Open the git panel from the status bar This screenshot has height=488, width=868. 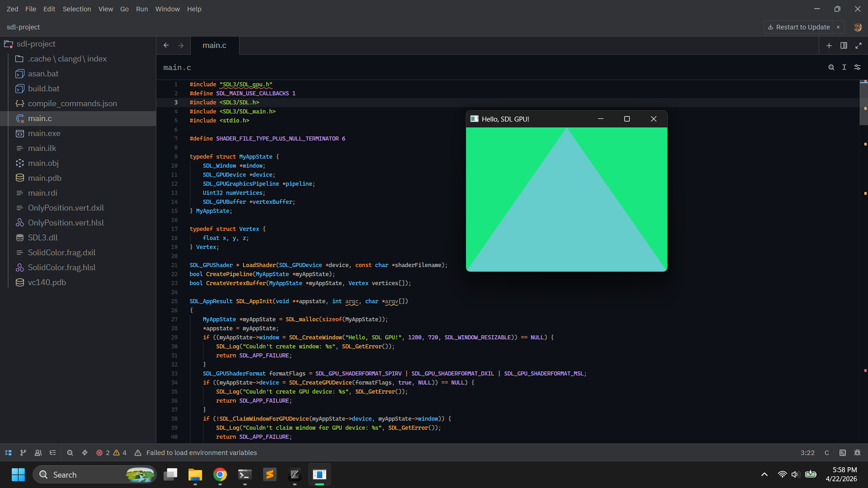pos(23,453)
